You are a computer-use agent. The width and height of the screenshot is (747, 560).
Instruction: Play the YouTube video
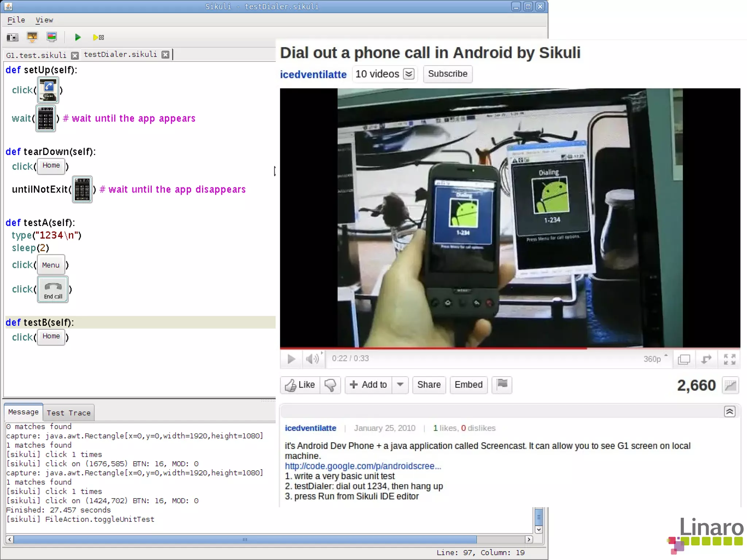291,359
